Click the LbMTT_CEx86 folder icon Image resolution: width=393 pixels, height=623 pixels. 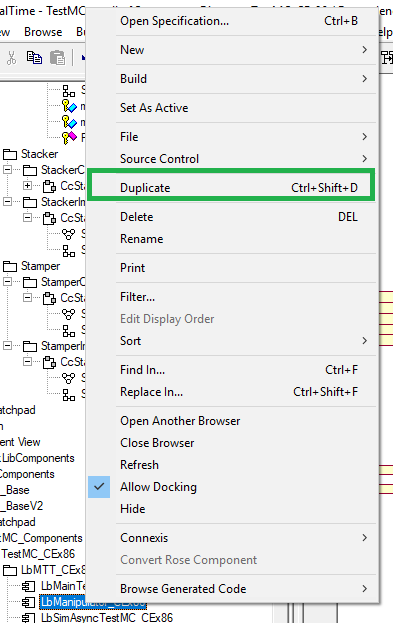[x=10, y=571]
